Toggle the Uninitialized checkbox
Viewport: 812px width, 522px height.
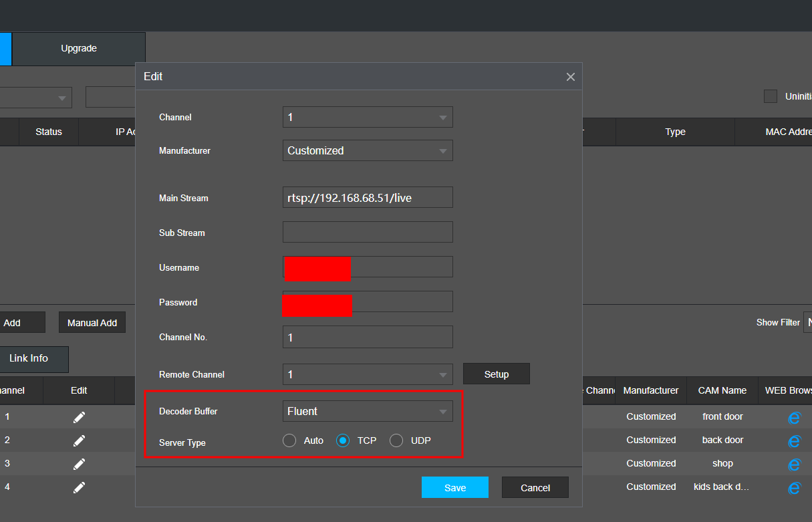pyautogui.click(x=771, y=96)
